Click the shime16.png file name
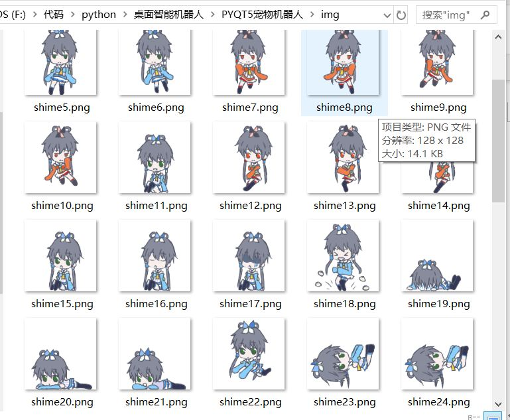 click(157, 304)
